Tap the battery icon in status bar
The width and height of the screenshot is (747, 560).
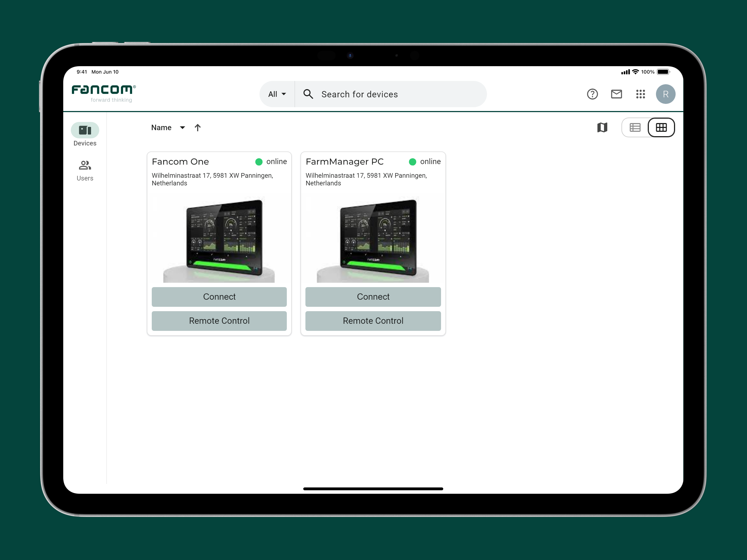(663, 72)
